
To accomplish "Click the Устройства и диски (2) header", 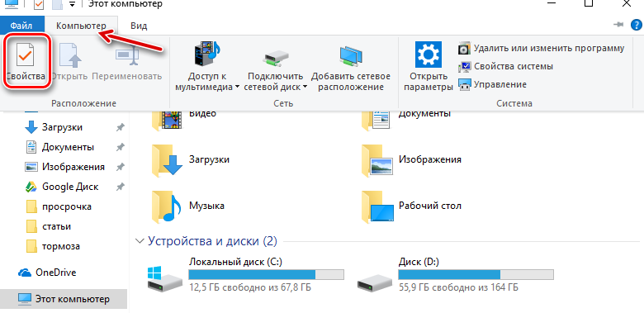I will pos(212,241).
